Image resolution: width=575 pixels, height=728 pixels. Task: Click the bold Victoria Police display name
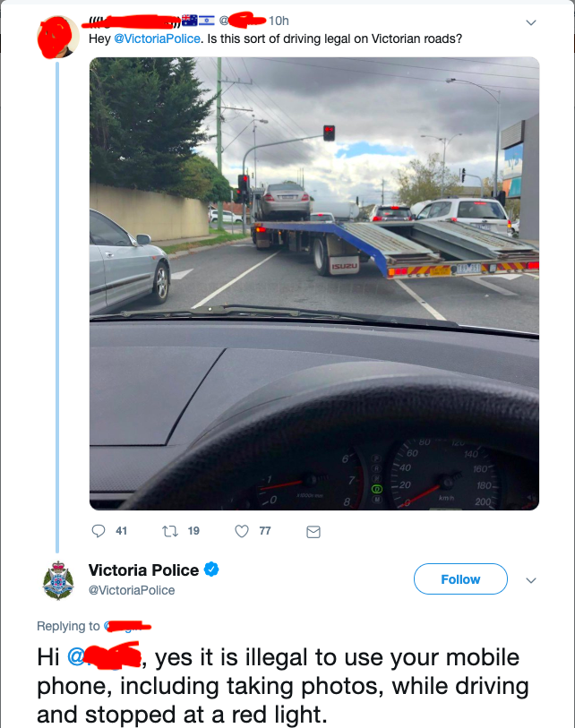point(143,570)
